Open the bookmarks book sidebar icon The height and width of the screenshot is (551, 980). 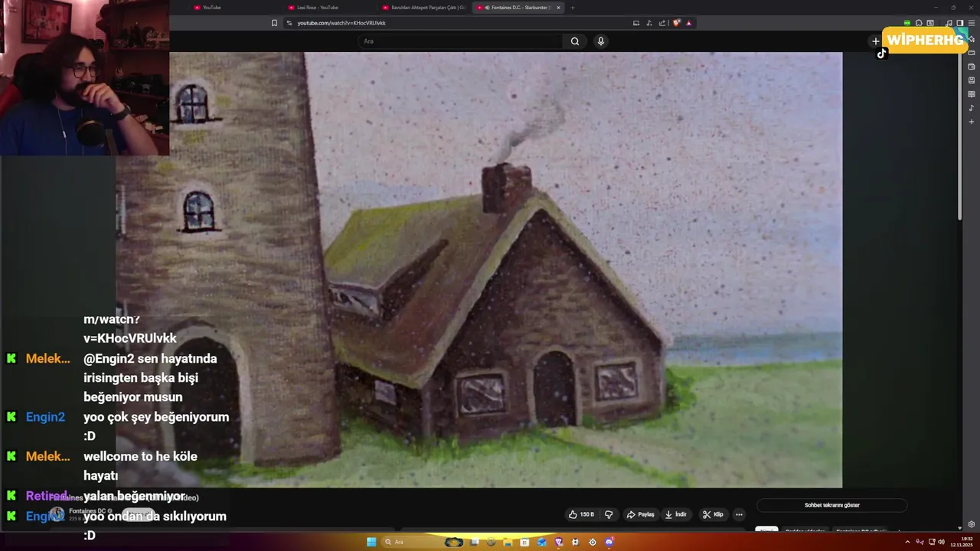pos(972,94)
